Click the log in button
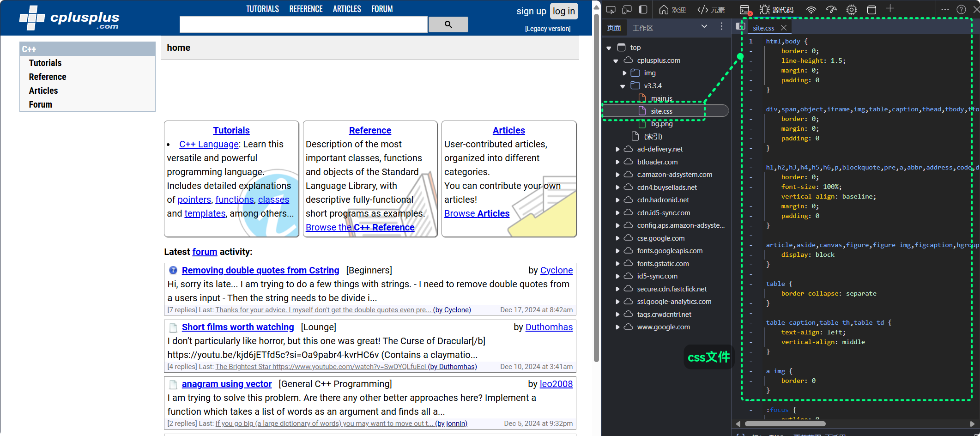This screenshot has width=980, height=436. tap(564, 11)
